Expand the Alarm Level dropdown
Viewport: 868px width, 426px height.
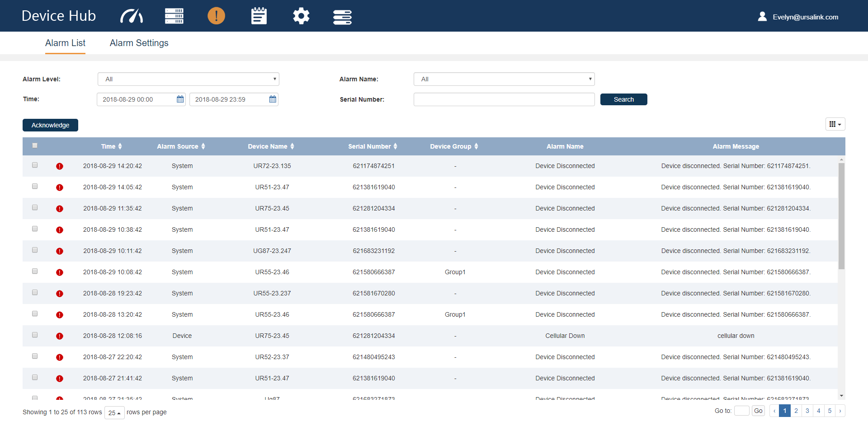point(188,79)
